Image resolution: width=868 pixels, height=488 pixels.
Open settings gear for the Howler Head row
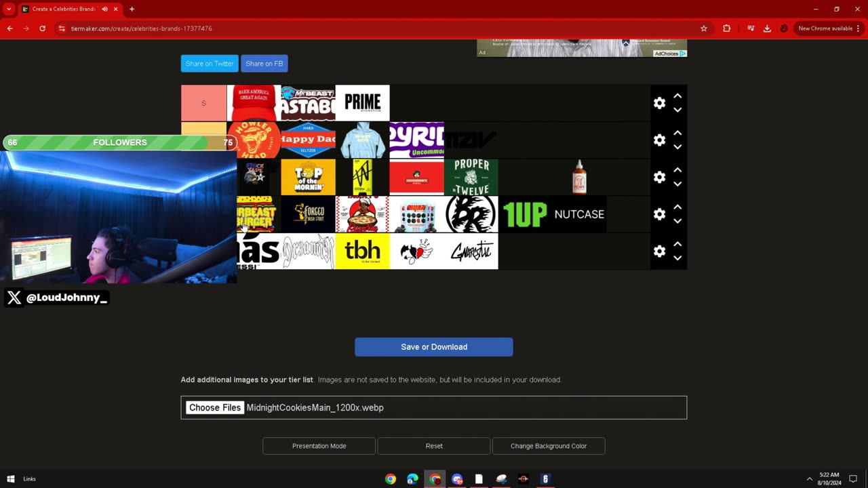(x=659, y=140)
